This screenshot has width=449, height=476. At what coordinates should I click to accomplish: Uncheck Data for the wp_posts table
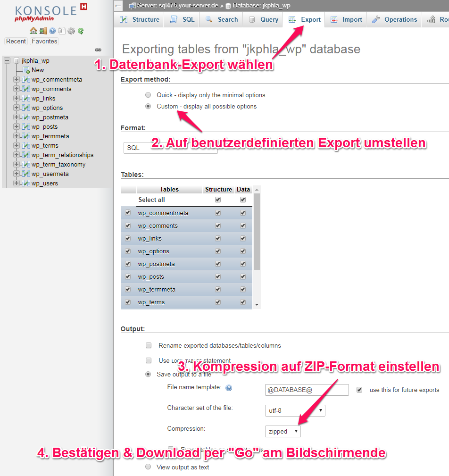coord(242,276)
